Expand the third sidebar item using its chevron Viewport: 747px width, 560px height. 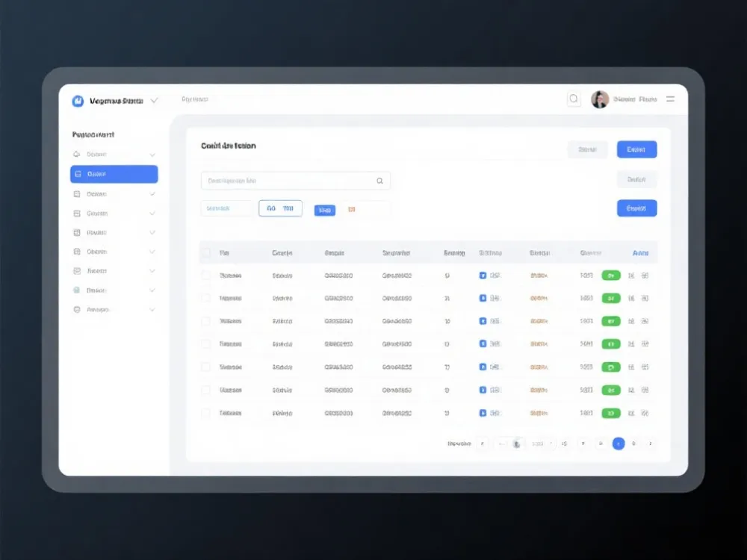152,194
